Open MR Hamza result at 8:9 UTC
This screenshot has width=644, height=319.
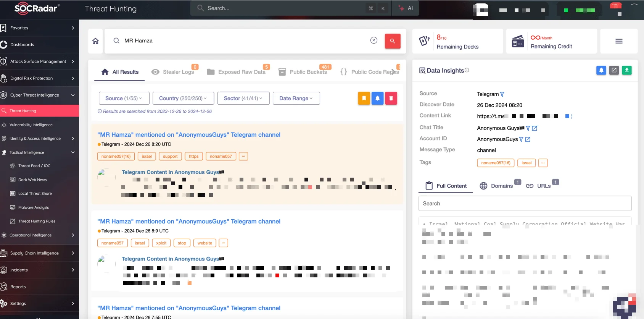click(189, 222)
